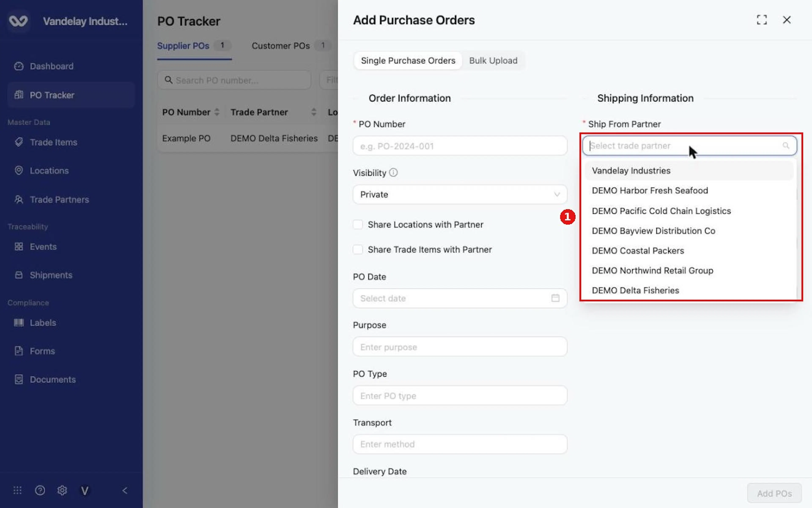Open Documents from the sidebar
The height and width of the screenshot is (508, 812).
71,380
